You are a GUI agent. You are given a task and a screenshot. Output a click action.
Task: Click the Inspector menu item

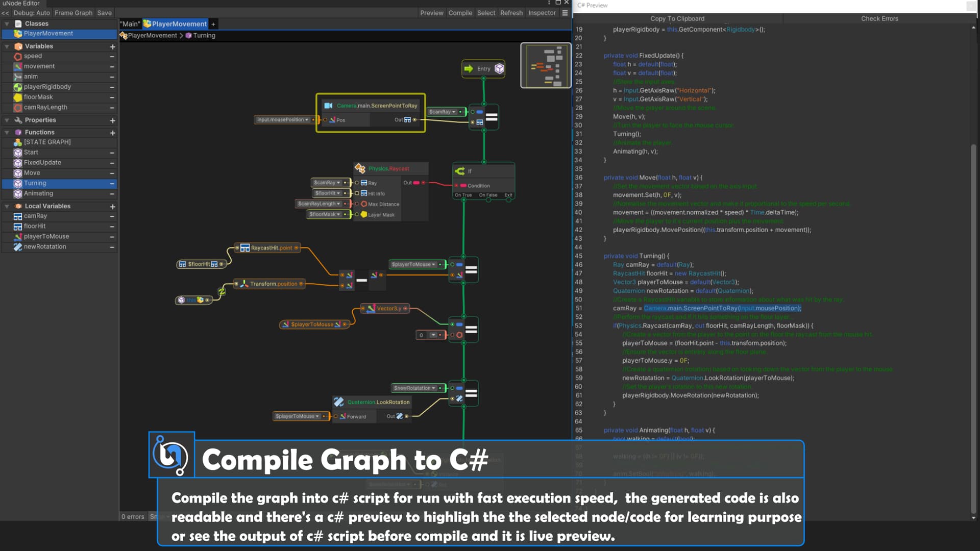[541, 13]
